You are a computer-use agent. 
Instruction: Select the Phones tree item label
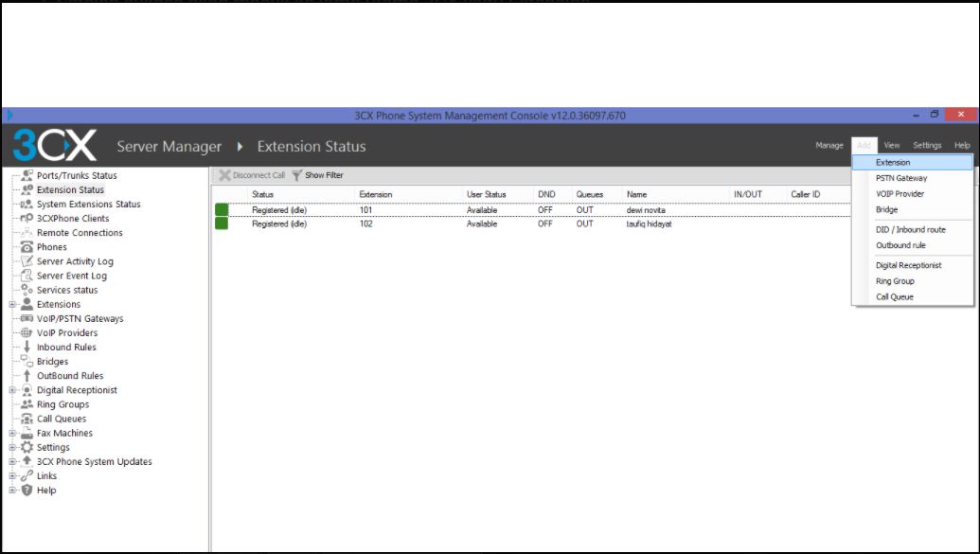pyautogui.click(x=51, y=247)
